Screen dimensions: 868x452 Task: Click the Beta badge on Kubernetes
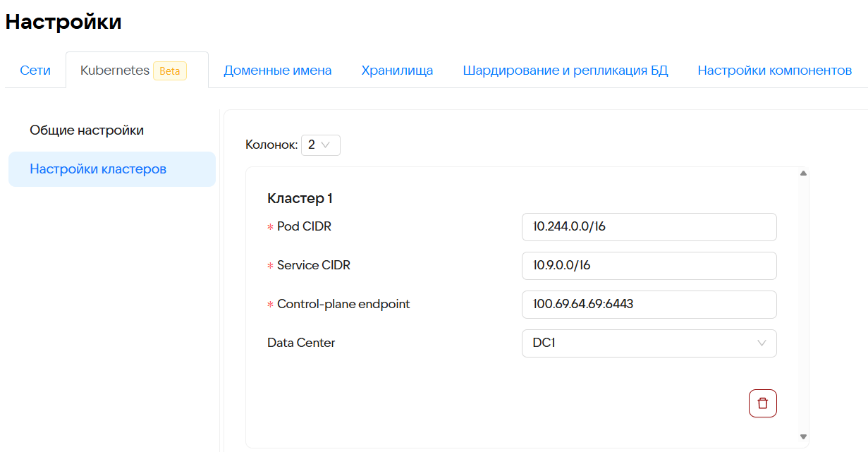[x=170, y=71]
